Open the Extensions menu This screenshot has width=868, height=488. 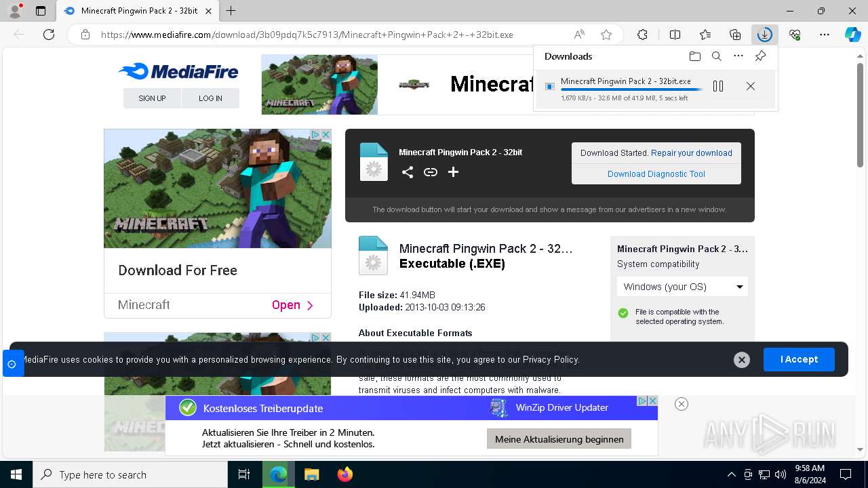(642, 35)
